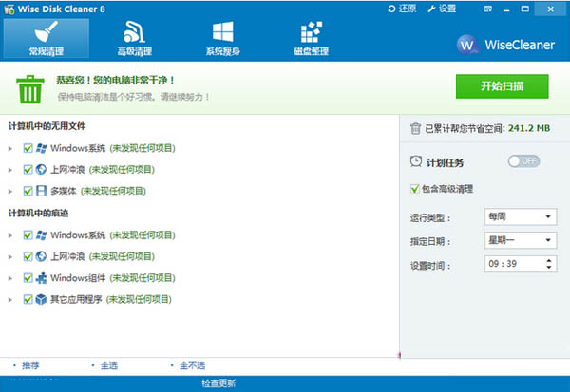570x392 pixels.
Task: Expand the 多媒体 row
Action: tap(10, 192)
